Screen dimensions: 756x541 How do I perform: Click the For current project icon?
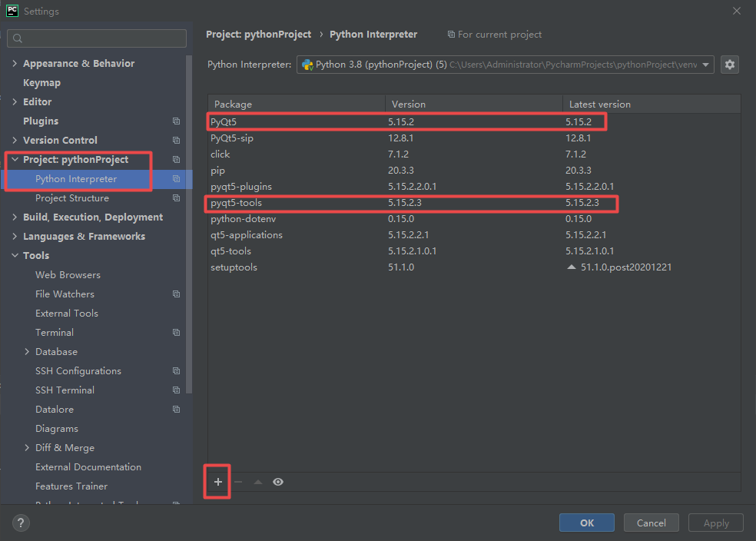tap(451, 34)
